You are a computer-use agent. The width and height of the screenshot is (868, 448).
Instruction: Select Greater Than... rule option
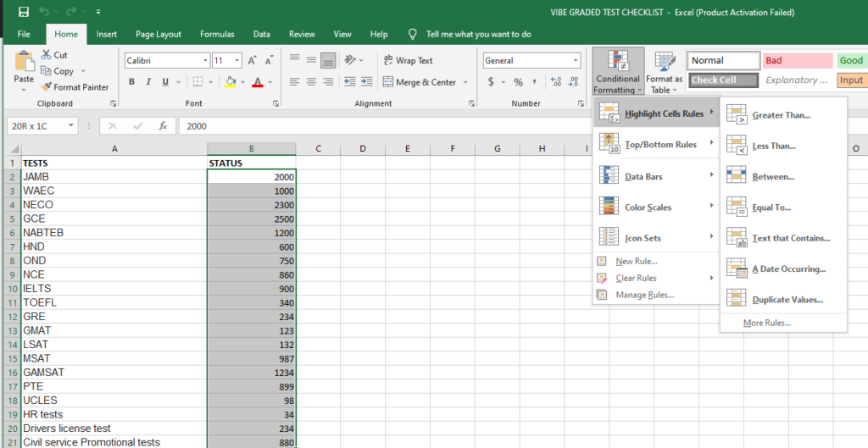click(x=781, y=115)
